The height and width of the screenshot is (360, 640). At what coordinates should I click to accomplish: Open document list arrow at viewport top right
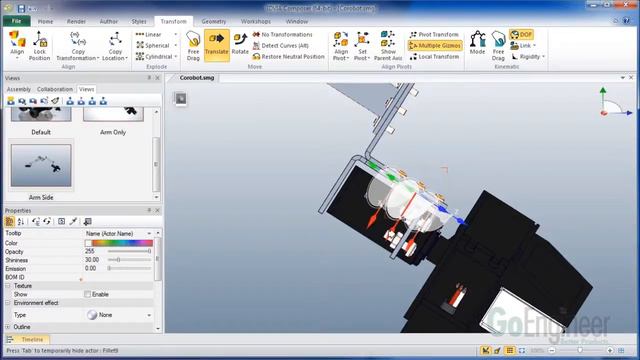[x=622, y=77]
